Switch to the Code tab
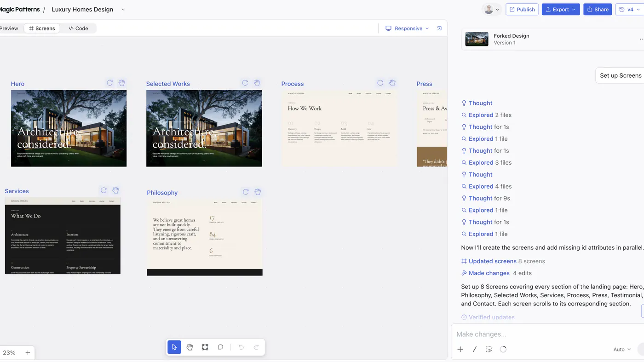This screenshot has width=644, height=362. 78,29
